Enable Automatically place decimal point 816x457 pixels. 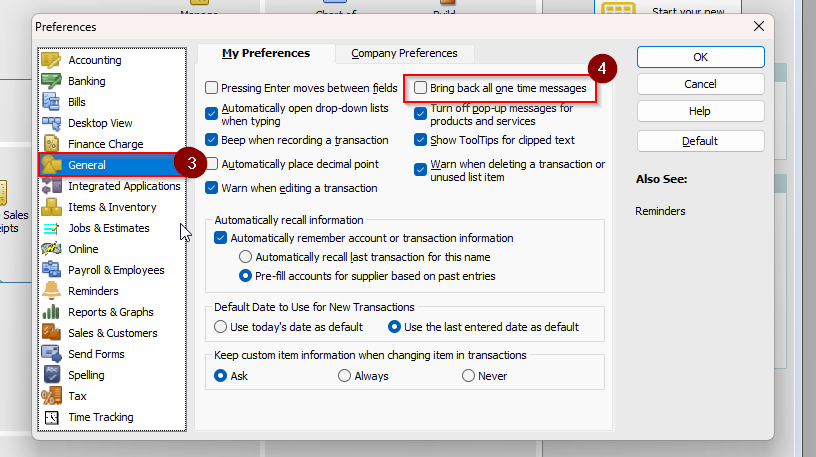(211, 163)
